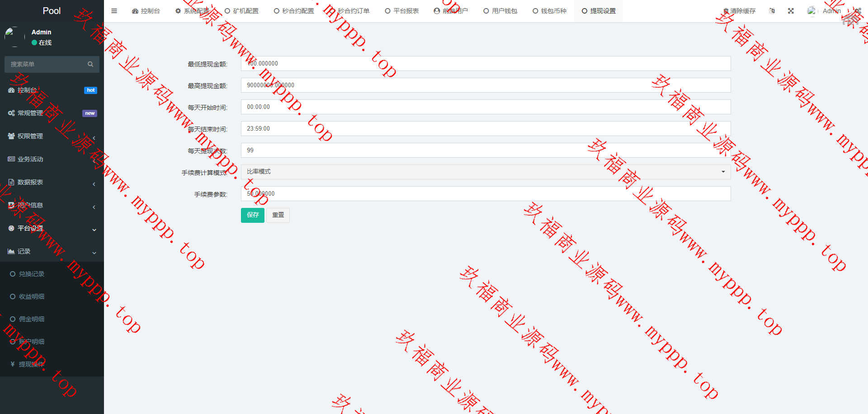Open 常规管理 in the sidebar
This screenshot has width=868, height=414.
tap(30, 113)
